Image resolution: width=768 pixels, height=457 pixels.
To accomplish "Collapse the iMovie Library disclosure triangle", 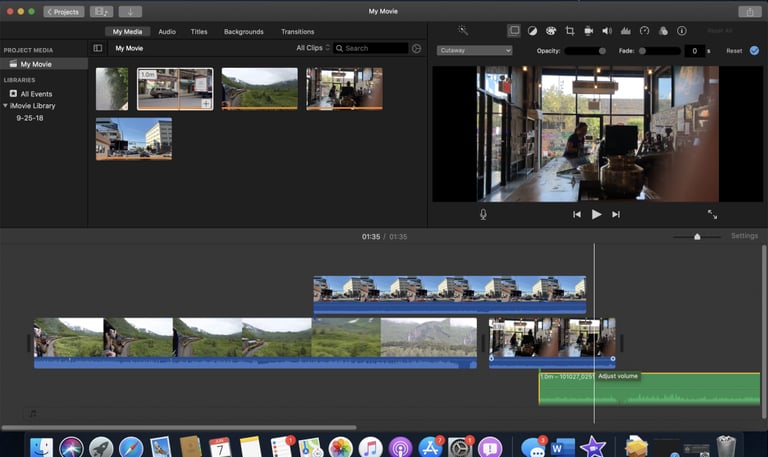I will click(5, 105).
